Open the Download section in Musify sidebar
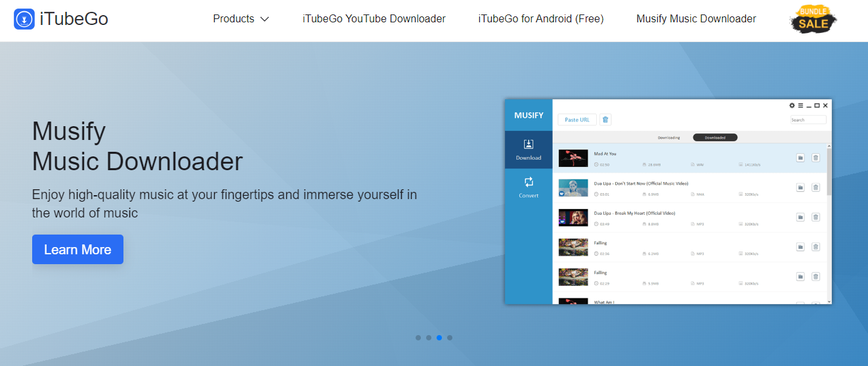The width and height of the screenshot is (868, 366). tap(529, 150)
